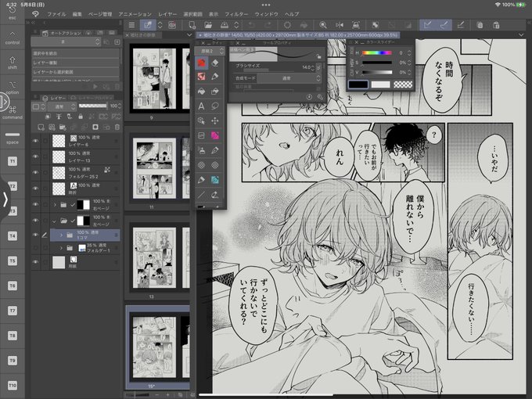Viewport: 532px width, 399px height.
Task: Toggle visibility of layer レイヤー 6
Action: point(35,141)
